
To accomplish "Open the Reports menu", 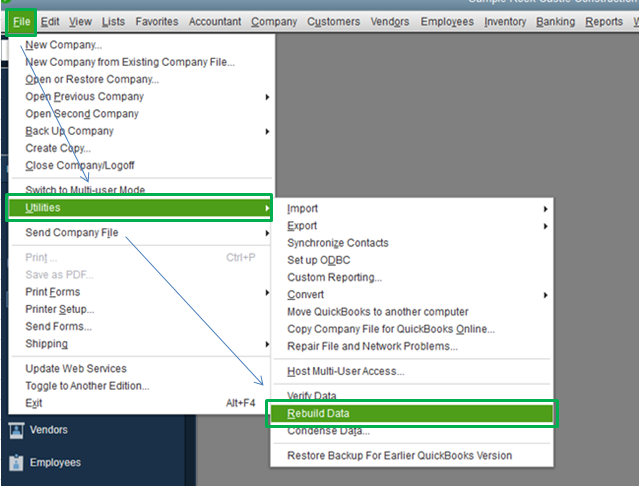I will point(604,22).
